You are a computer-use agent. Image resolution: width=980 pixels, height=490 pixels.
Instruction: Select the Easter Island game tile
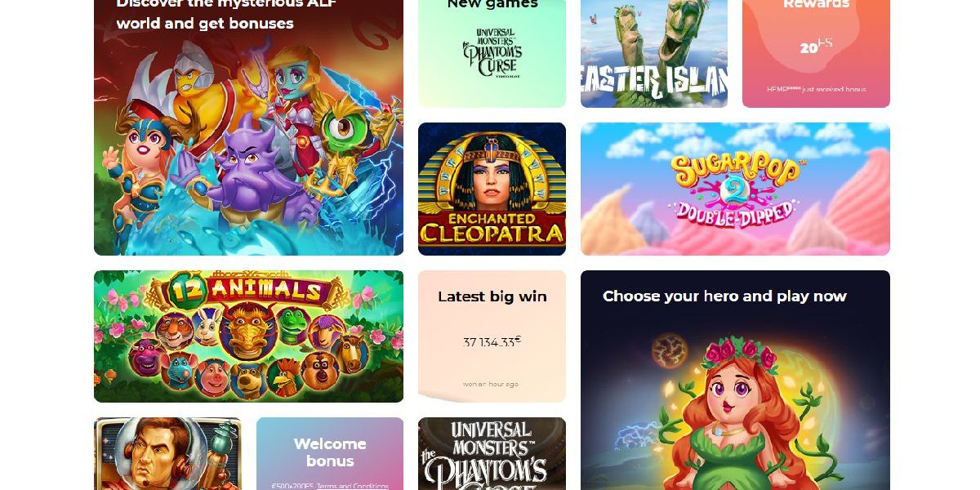(x=654, y=53)
